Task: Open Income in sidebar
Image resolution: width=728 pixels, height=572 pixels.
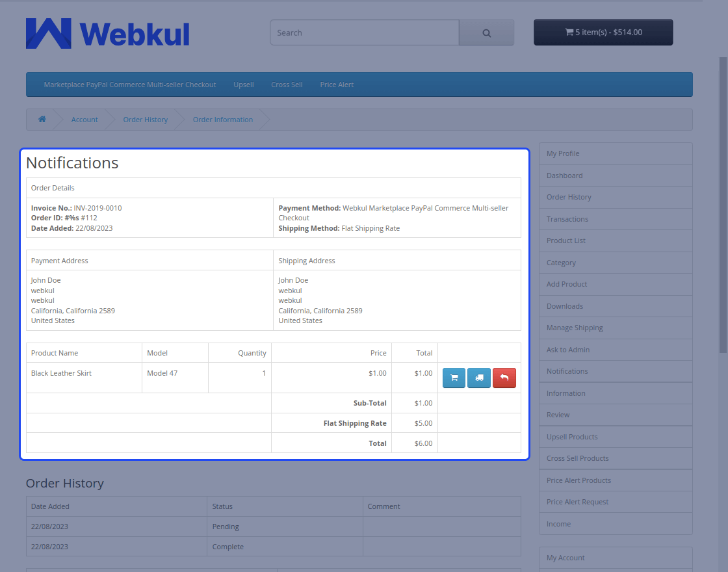Action: pos(616,524)
